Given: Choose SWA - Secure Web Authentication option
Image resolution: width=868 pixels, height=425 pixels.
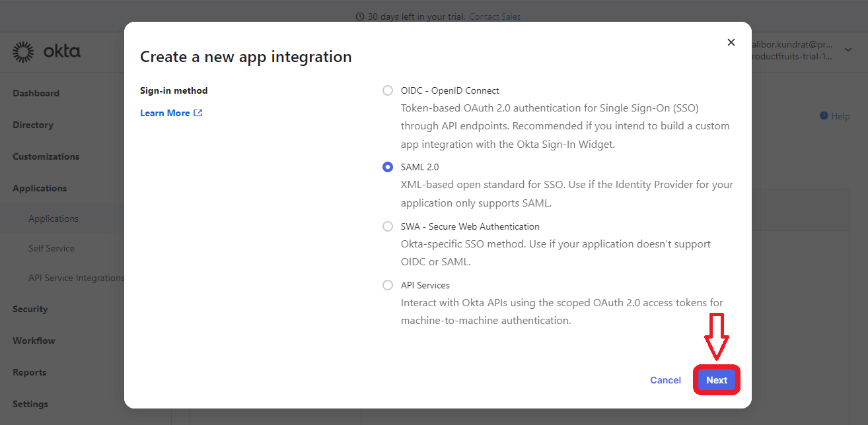Looking at the screenshot, I should [x=388, y=226].
